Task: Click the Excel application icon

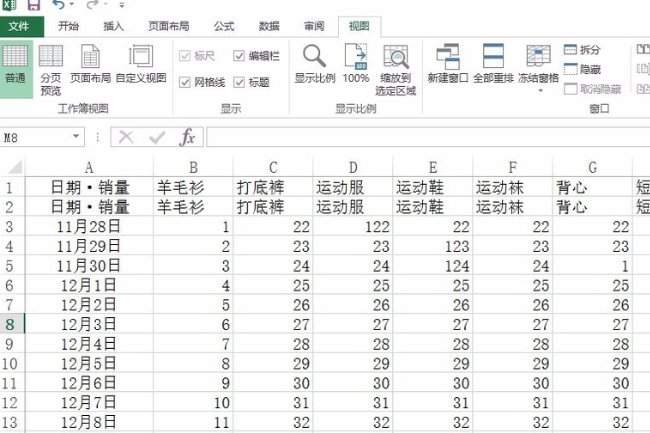Action: (10, 5)
